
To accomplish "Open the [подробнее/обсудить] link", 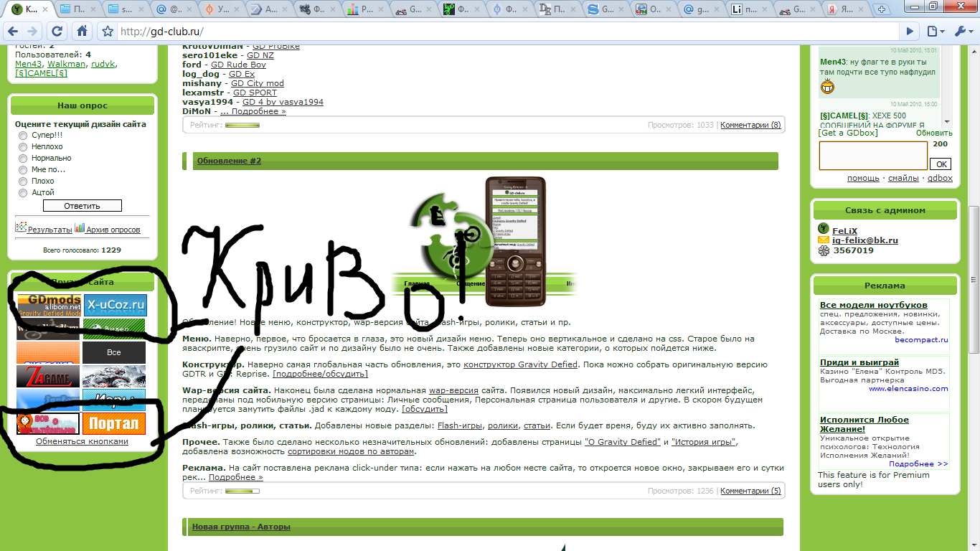I will 321,374.
